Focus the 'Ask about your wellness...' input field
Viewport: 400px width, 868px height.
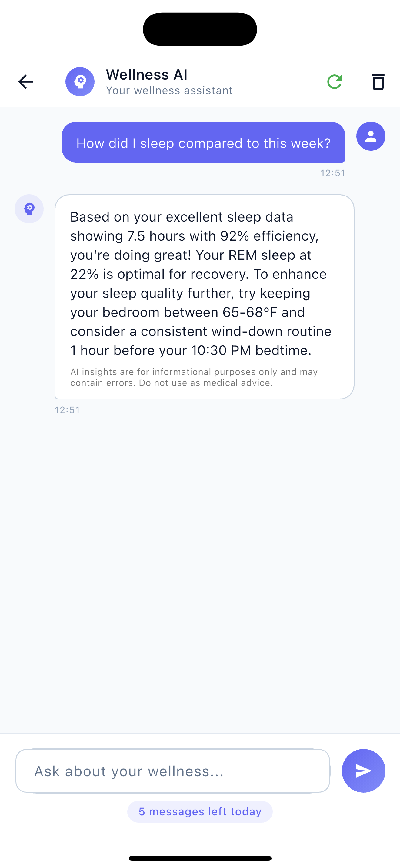click(x=173, y=771)
